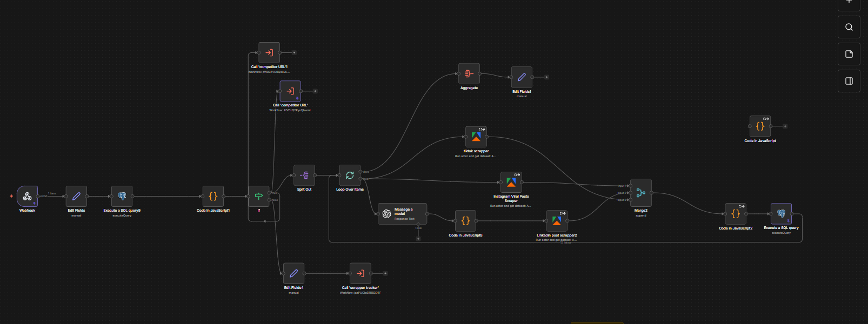The width and height of the screenshot is (868, 324).
Task: Click the 'Edit Fields4' label text
Action: (x=293, y=288)
